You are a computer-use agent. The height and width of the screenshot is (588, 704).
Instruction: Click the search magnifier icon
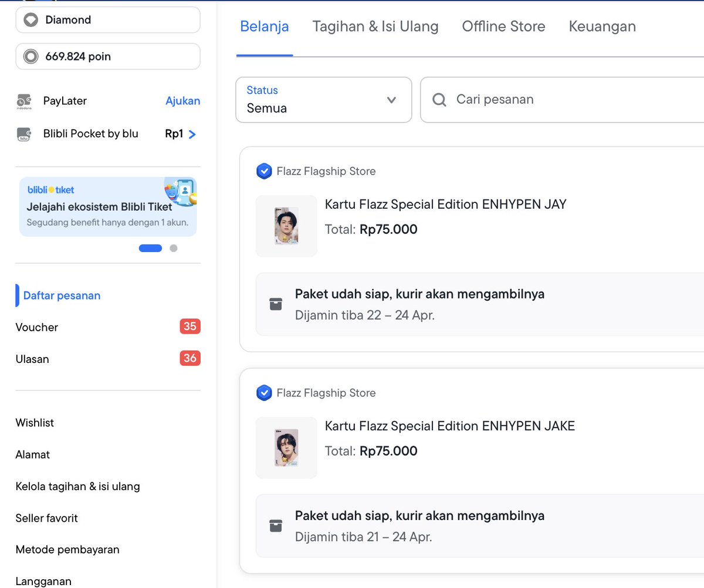coord(439,100)
